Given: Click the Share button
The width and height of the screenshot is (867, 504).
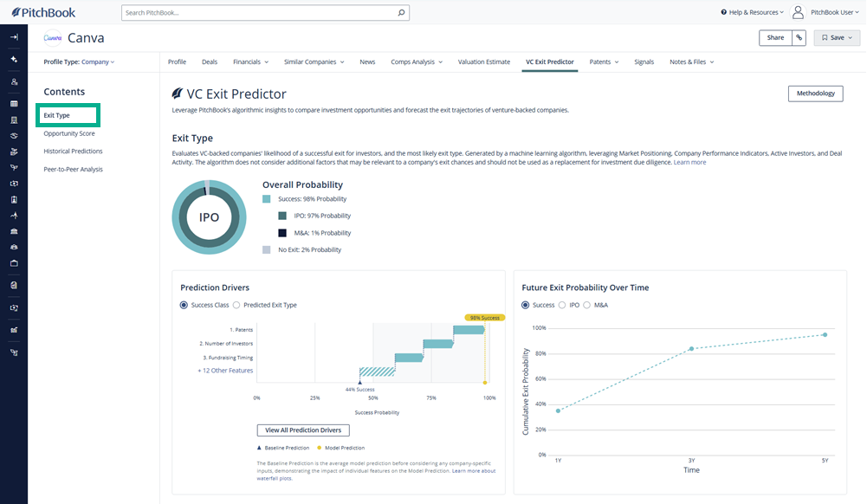Looking at the screenshot, I should click(x=775, y=37).
